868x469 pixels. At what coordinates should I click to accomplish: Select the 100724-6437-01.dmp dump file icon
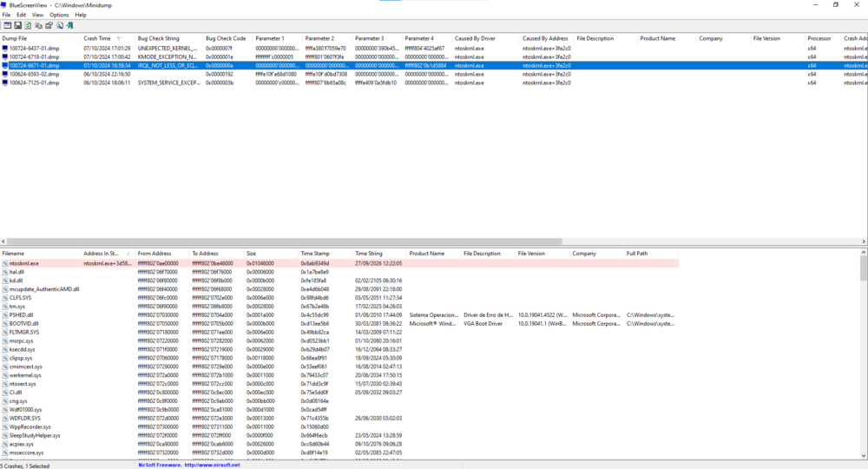pyautogui.click(x=5, y=49)
